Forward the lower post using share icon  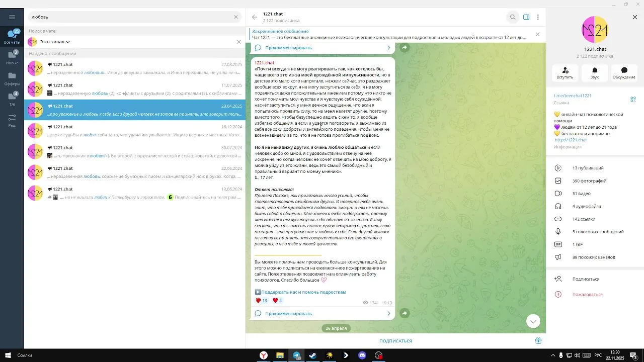(404, 313)
